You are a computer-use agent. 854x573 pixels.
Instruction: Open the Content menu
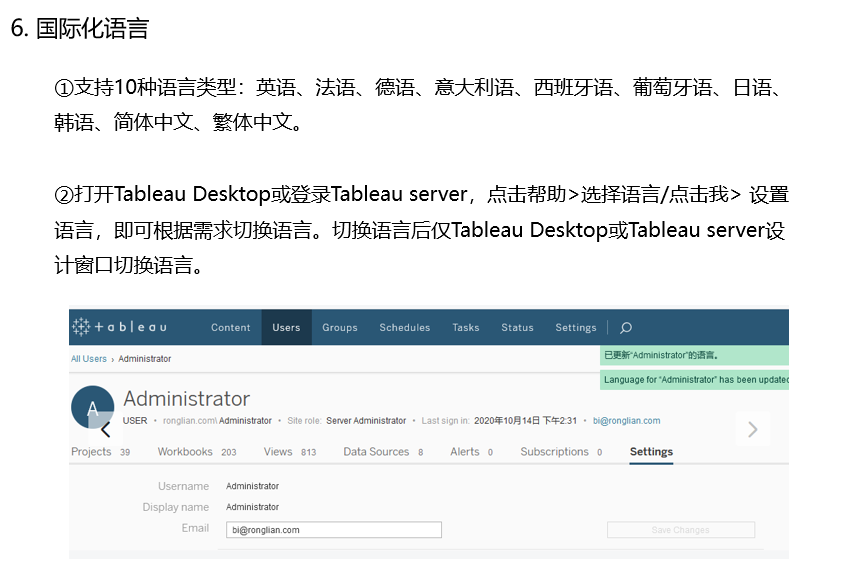[230, 327]
